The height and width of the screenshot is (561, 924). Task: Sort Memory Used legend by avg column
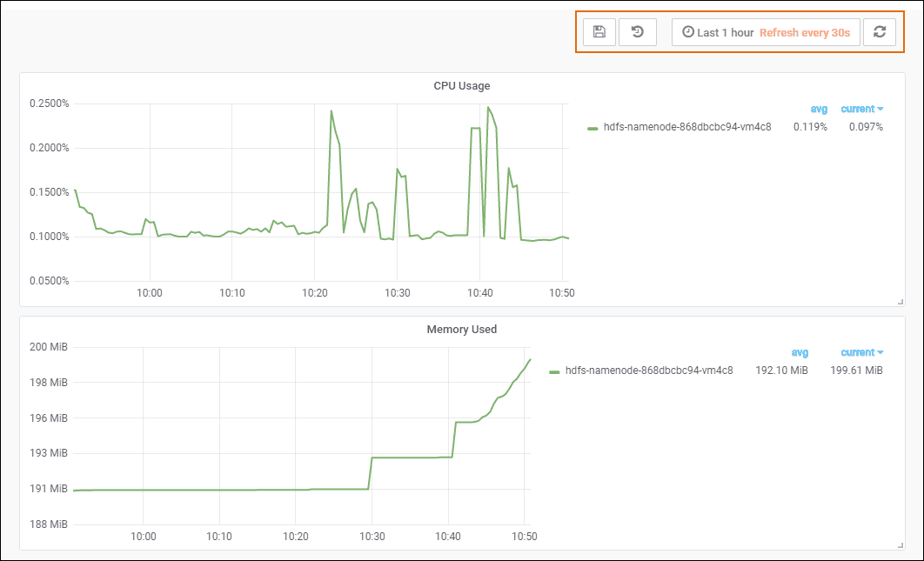(799, 352)
